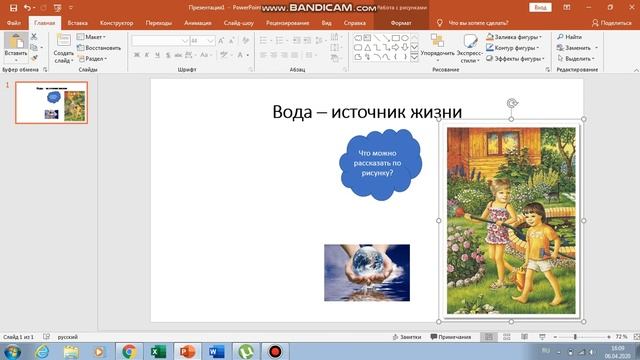The width and height of the screenshot is (640, 360).
Task: Click the zoom slider handle
Action: pos(575,337)
